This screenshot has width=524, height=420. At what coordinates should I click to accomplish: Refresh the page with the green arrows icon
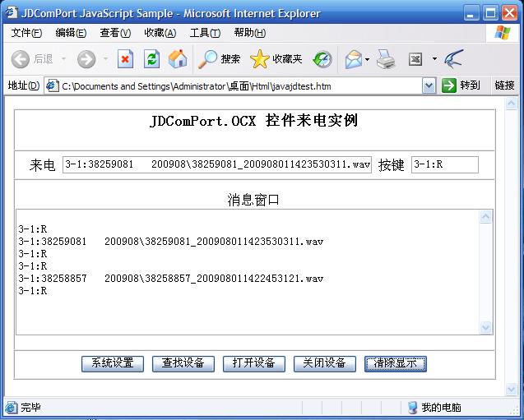coord(151,59)
